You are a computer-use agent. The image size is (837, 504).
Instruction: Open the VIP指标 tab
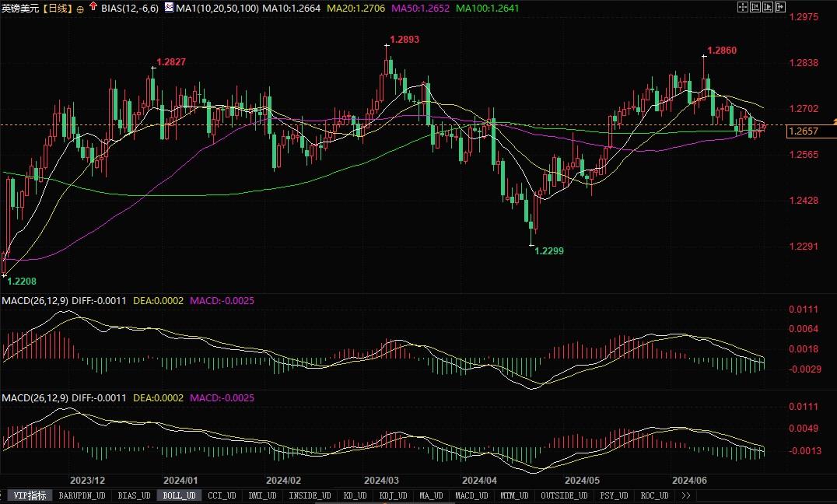(30, 495)
